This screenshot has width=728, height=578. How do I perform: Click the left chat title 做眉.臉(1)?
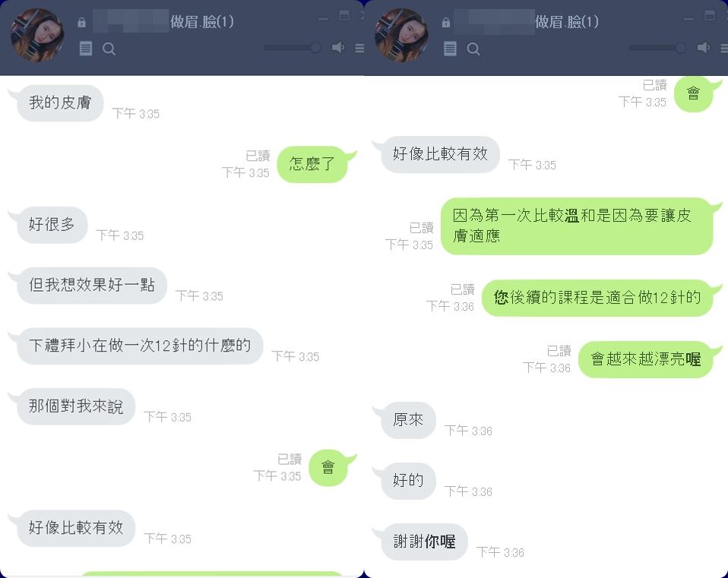pos(202,22)
